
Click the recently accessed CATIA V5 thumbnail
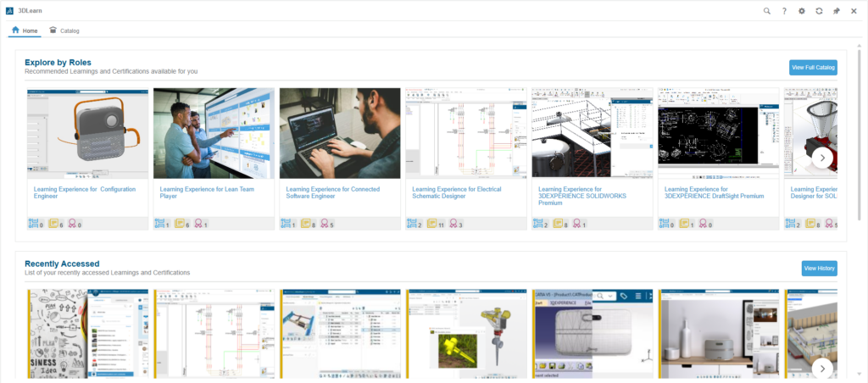pos(593,334)
